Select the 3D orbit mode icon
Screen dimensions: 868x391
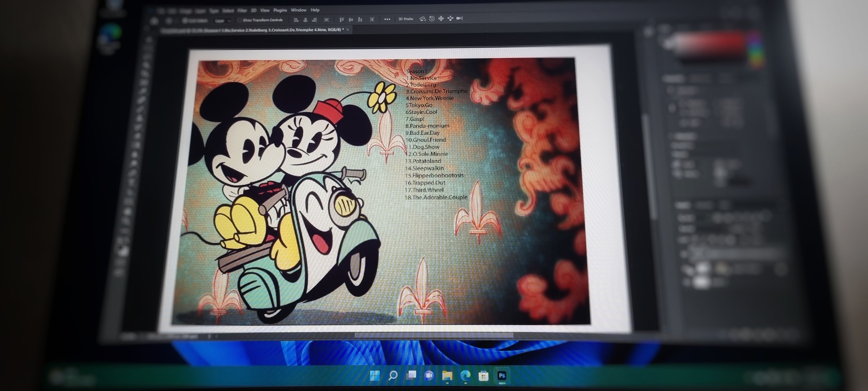coord(422,18)
